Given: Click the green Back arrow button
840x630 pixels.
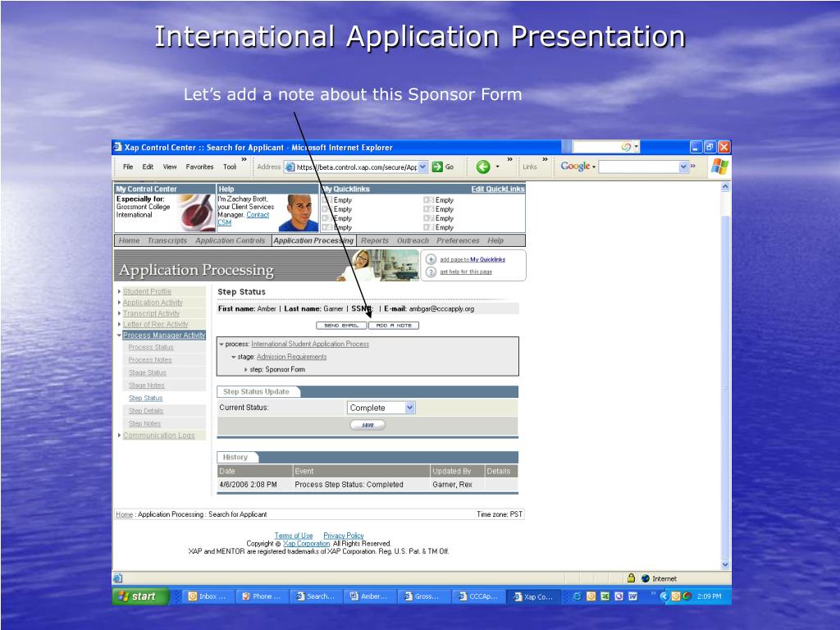Looking at the screenshot, I should 482,167.
